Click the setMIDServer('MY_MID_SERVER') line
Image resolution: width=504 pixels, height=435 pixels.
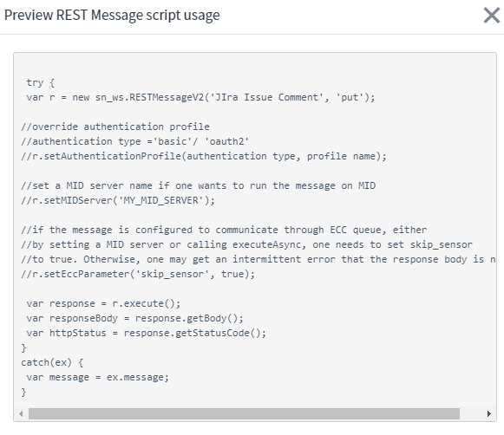(118, 201)
